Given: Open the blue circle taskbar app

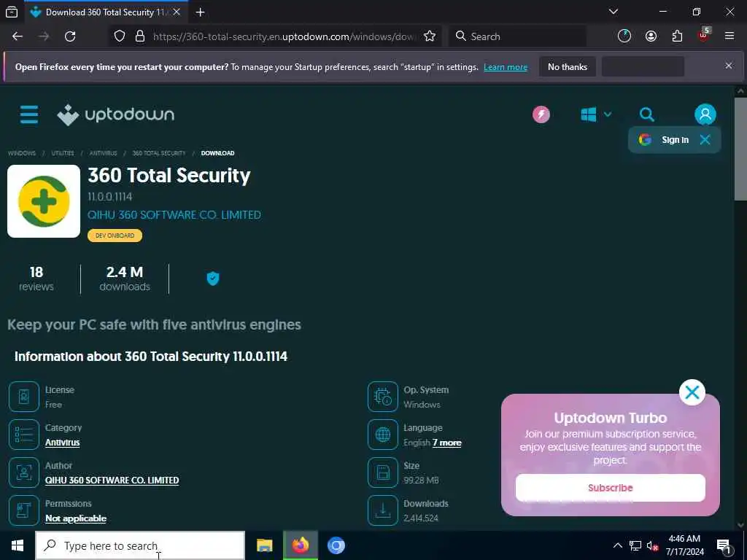Looking at the screenshot, I should tap(336, 545).
